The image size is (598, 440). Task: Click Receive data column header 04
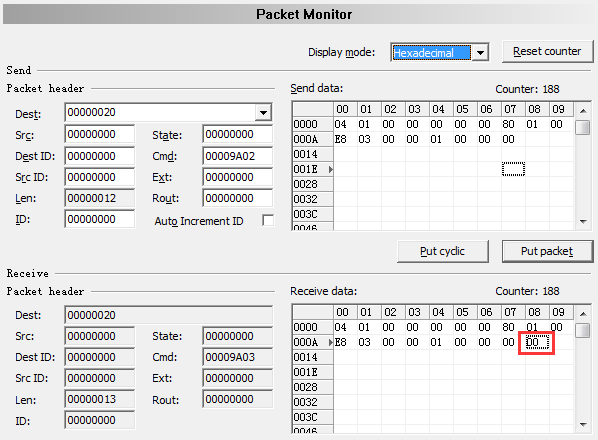[x=441, y=312]
